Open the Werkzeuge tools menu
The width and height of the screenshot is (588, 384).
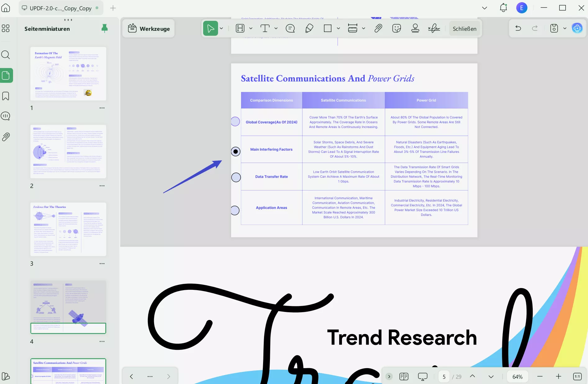pyautogui.click(x=149, y=29)
